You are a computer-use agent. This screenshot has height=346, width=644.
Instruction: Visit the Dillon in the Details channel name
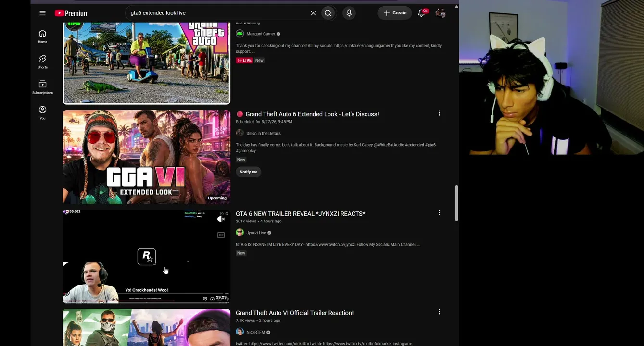263,134
